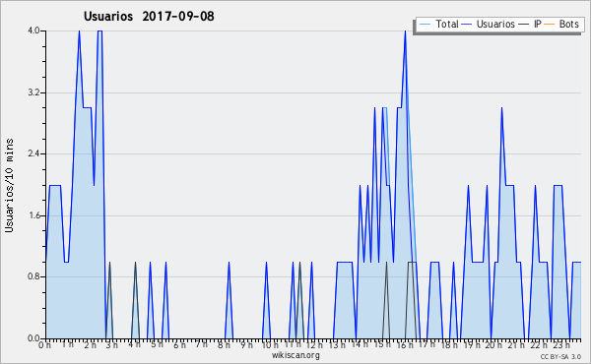Click the 0.8 y-axis value
591x364 pixels.
[33, 276]
